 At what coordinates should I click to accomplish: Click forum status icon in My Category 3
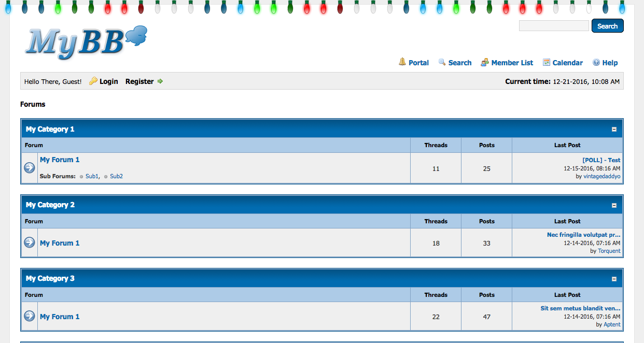30,316
